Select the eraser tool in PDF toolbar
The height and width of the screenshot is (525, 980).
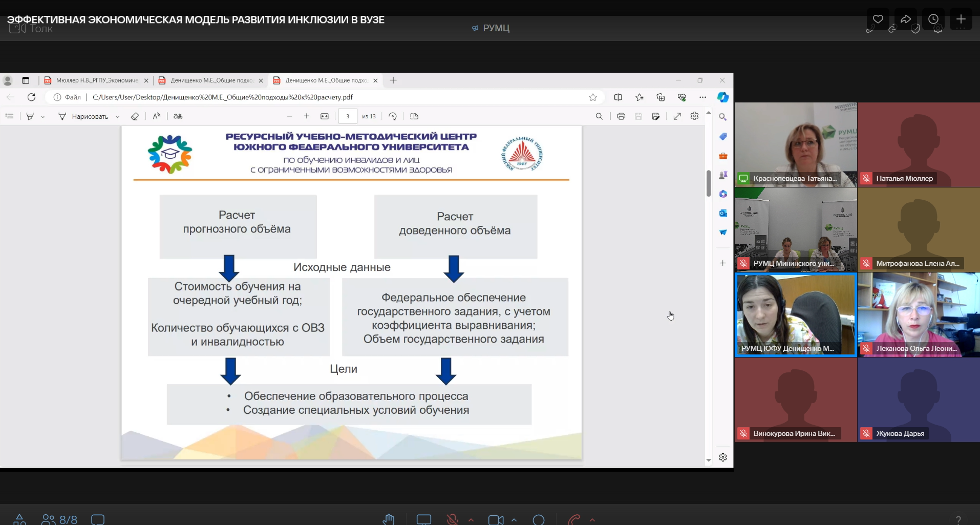click(135, 116)
